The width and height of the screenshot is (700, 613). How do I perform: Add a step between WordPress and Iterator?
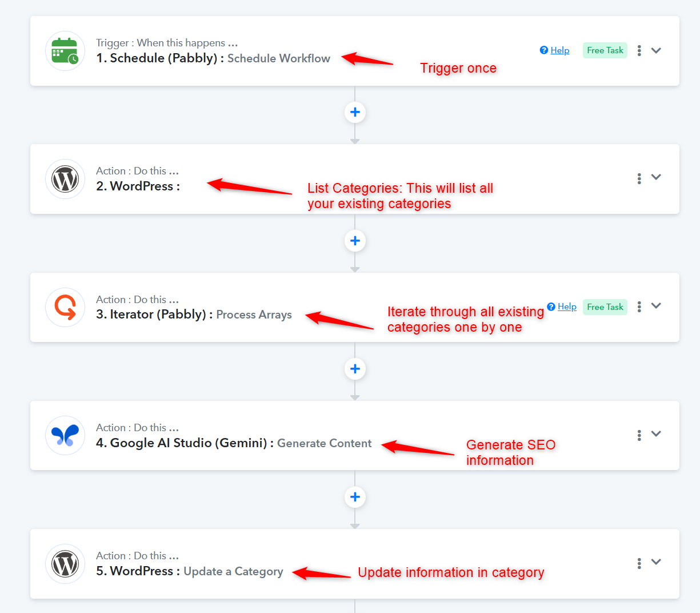(x=355, y=241)
